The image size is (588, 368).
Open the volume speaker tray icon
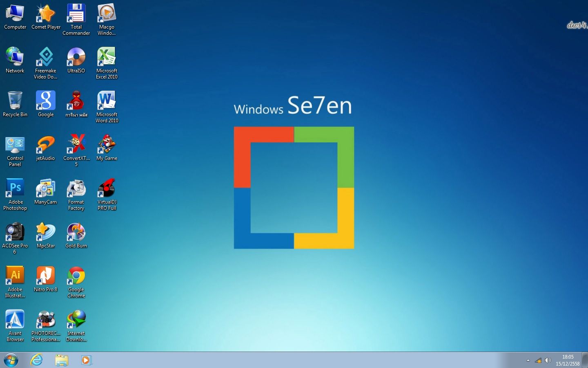(548, 360)
